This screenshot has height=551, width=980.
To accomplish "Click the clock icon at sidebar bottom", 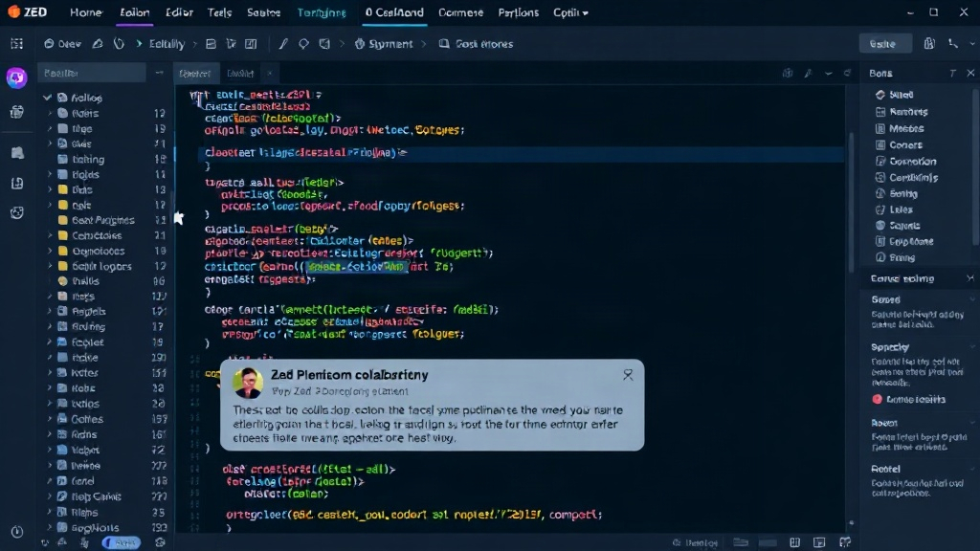I will (17, 532).
